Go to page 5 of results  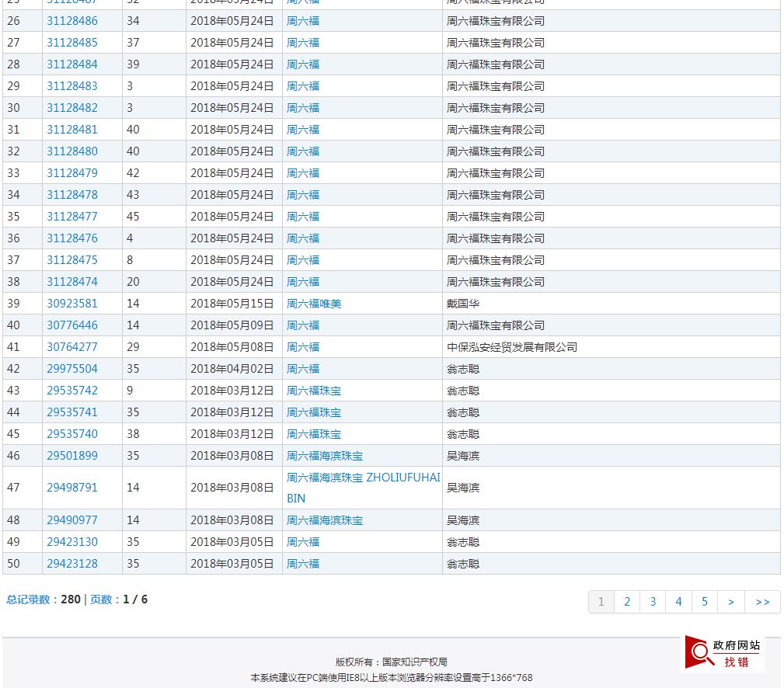pos(705,602)
